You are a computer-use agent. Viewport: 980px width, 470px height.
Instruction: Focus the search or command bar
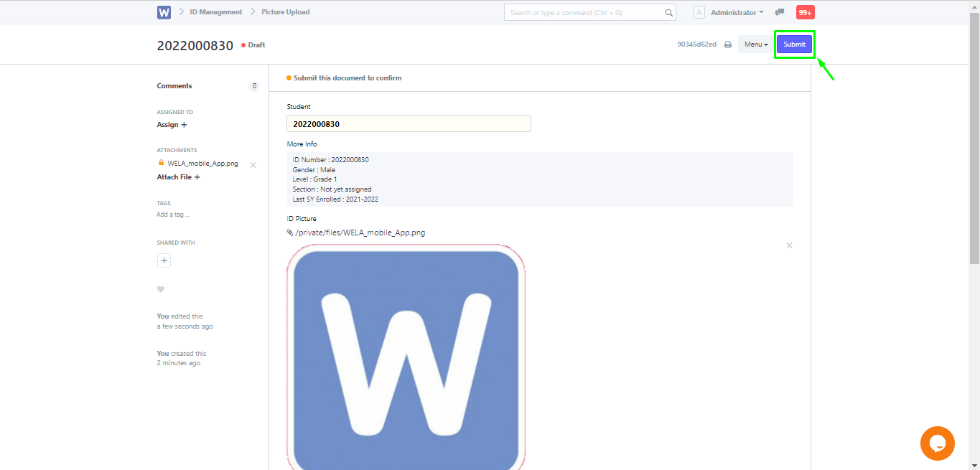click(590, 12)
